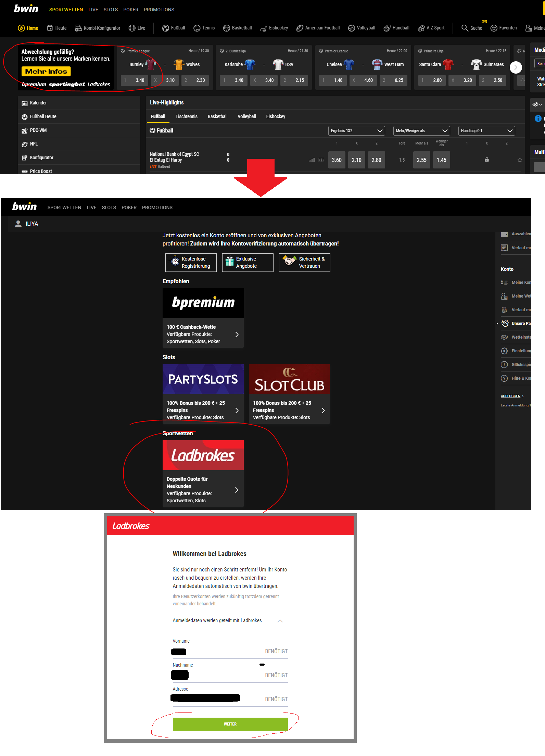Click the Suche magnifier icon
The image size is (545, 756).
click(465, 28)
